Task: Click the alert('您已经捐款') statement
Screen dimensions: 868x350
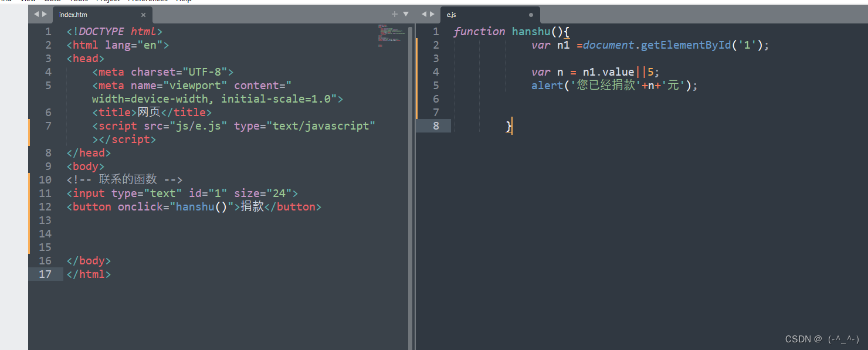Action: 615,86
